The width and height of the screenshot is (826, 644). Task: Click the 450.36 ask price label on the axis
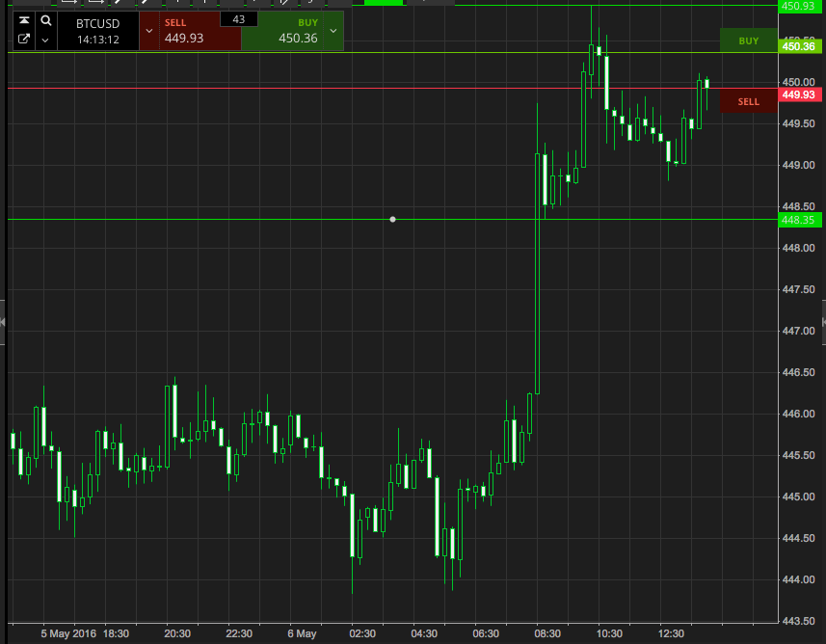click(800, 46)
